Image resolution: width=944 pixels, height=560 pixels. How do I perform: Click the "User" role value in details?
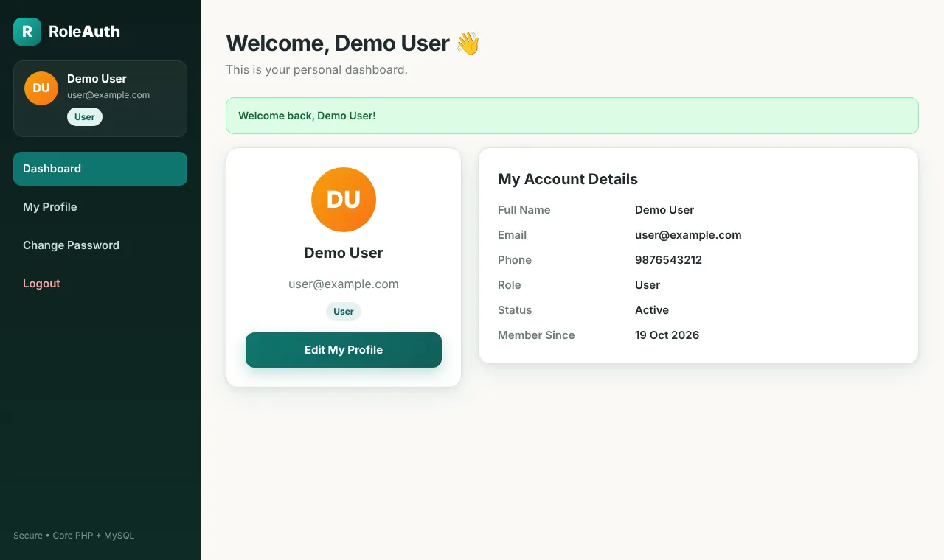pos(648,285)
